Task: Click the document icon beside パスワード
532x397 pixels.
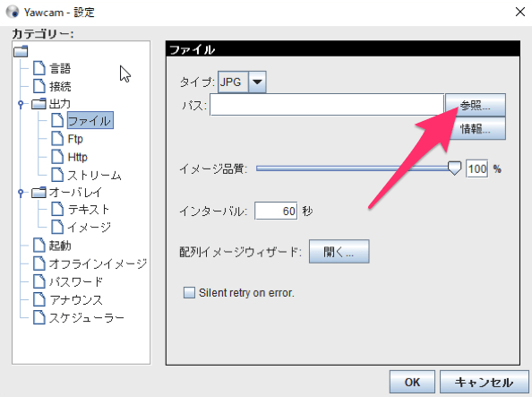Action: click(x=39, y=281)
